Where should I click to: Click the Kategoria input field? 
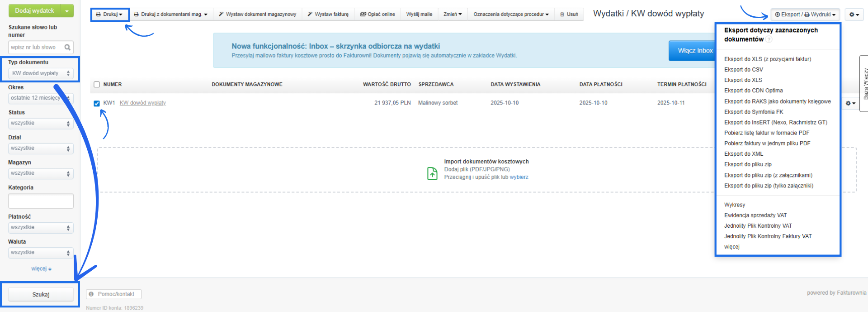[41, 201]
